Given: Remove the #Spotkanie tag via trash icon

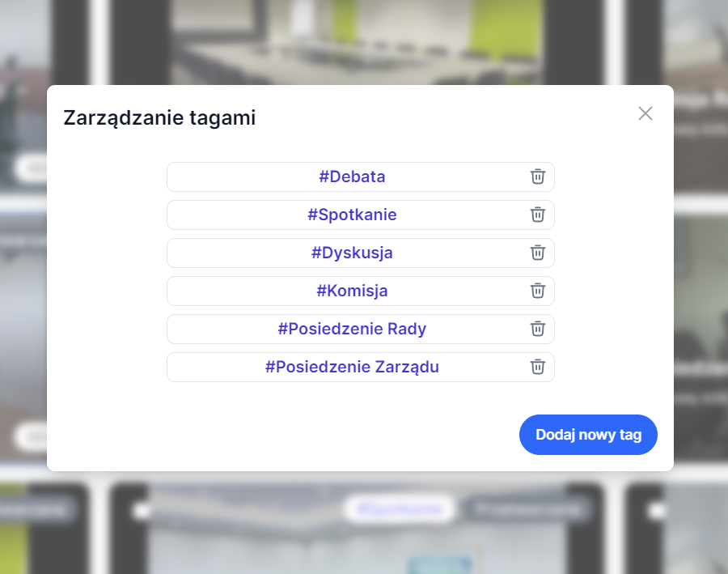Looking at the screenshot, I should pos(538,215).
